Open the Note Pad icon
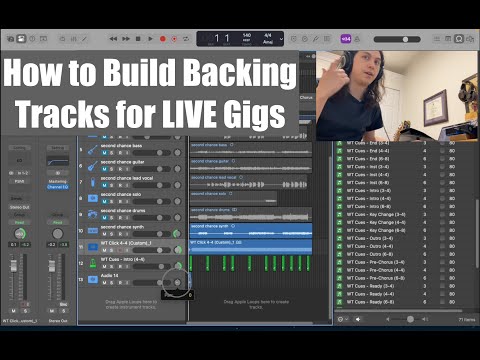Image resolution: width=480 pixels, height=360 pixels. coord(448,39)
